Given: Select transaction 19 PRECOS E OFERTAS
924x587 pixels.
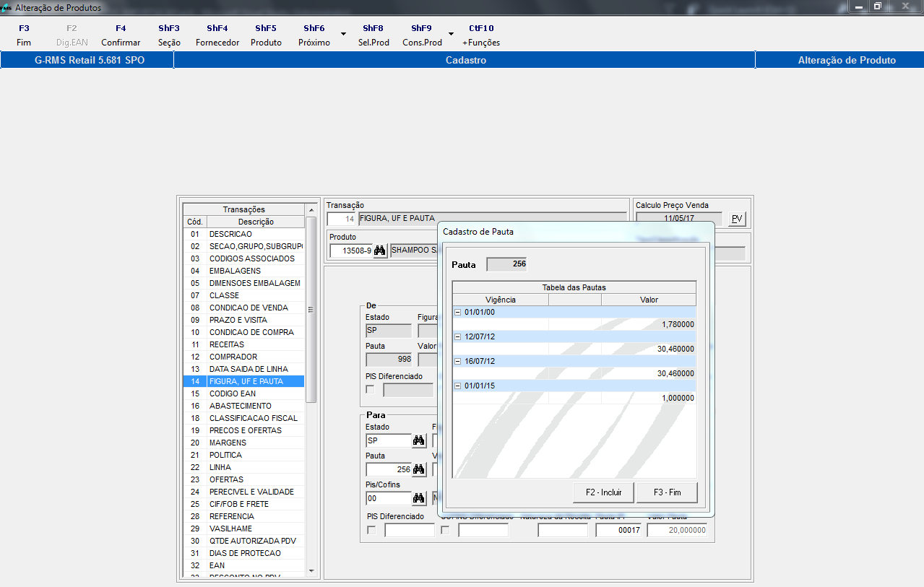Looking at the screenshot, I should (x=246, y=430).
